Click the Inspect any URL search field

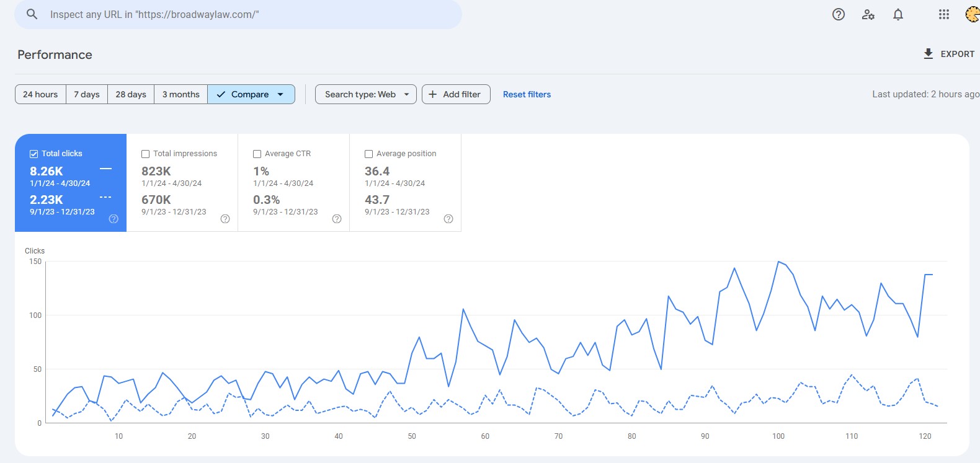tap(248, 14)
